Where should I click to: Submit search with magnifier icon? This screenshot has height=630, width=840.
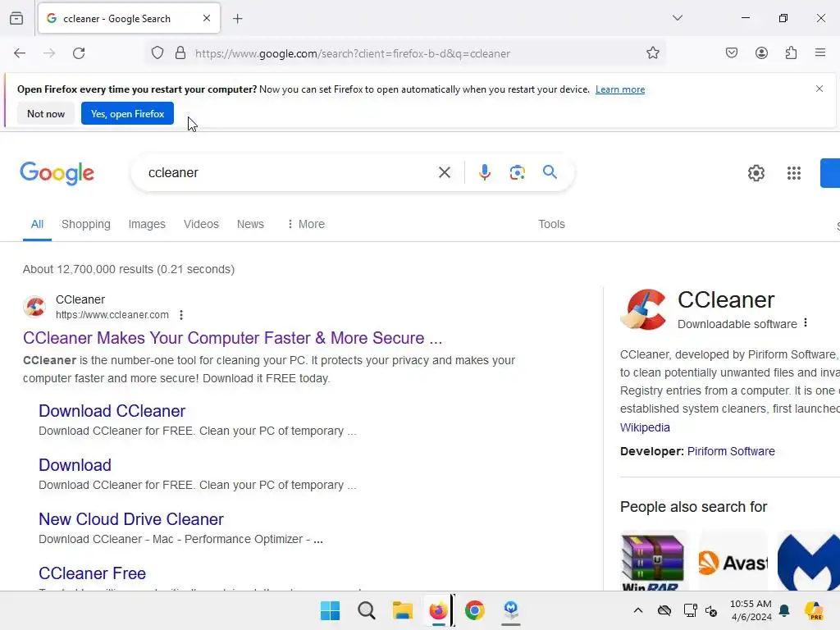pyautogui.click(x=550, y=172)
